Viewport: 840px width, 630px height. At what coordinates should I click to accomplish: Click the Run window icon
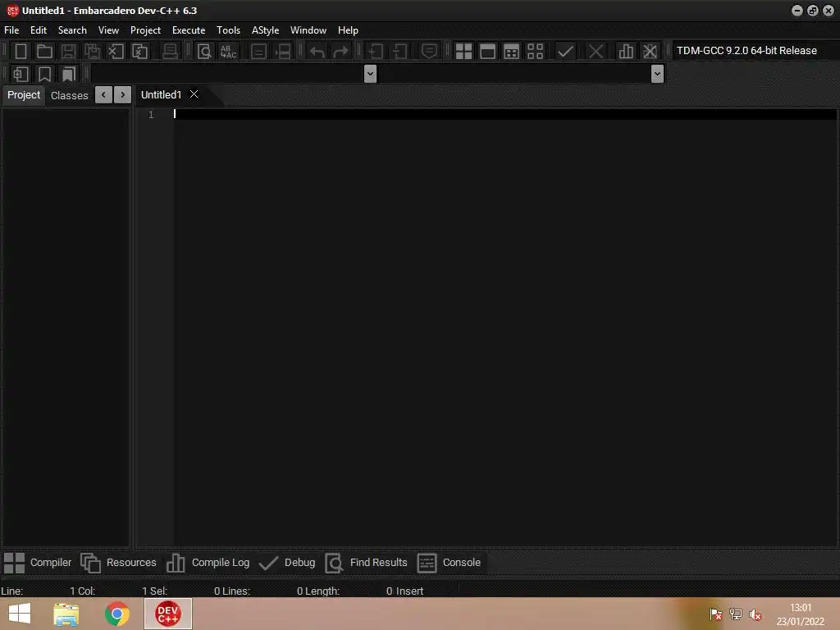coord(487,52)
